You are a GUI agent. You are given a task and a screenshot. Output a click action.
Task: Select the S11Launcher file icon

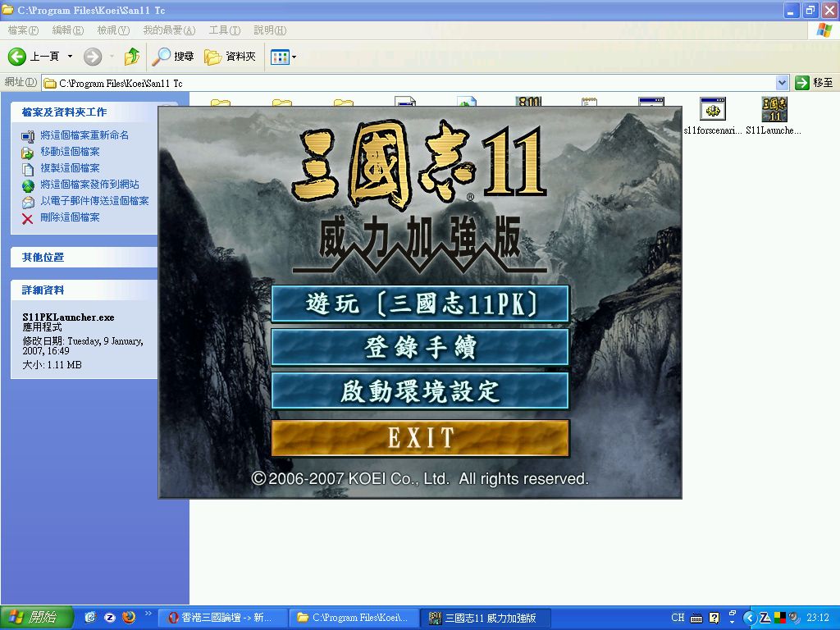[x=774, y=110]
